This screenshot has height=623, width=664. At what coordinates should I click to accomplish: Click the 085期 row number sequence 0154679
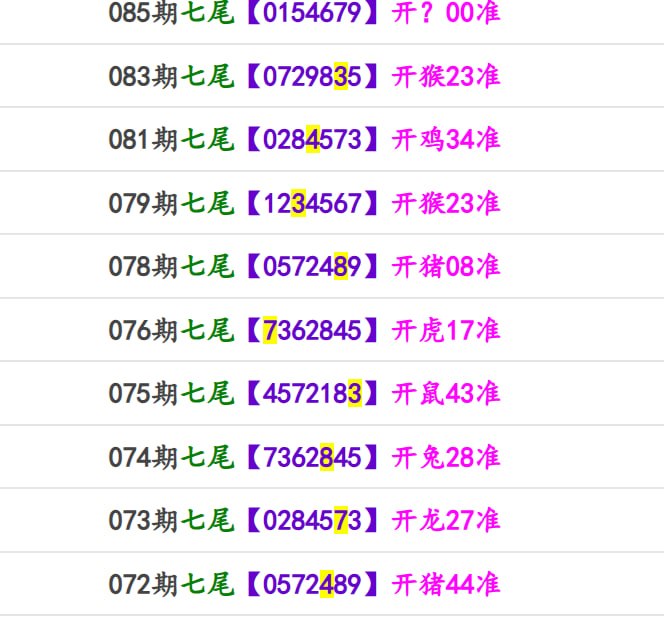pyautogui.click(x=312, y=12)
